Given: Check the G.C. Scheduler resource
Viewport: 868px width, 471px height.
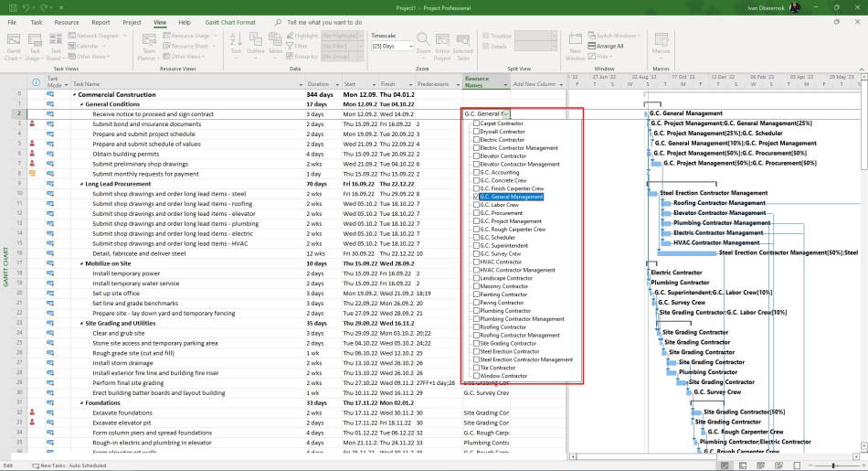Looking at the screenshot, I should pyautogui.click(x=477, y=237).
